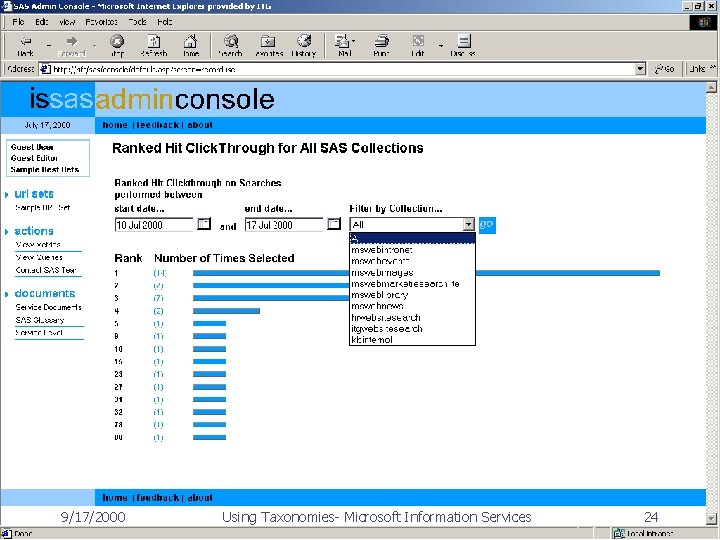Click the blue 'go' filter button

487,225
